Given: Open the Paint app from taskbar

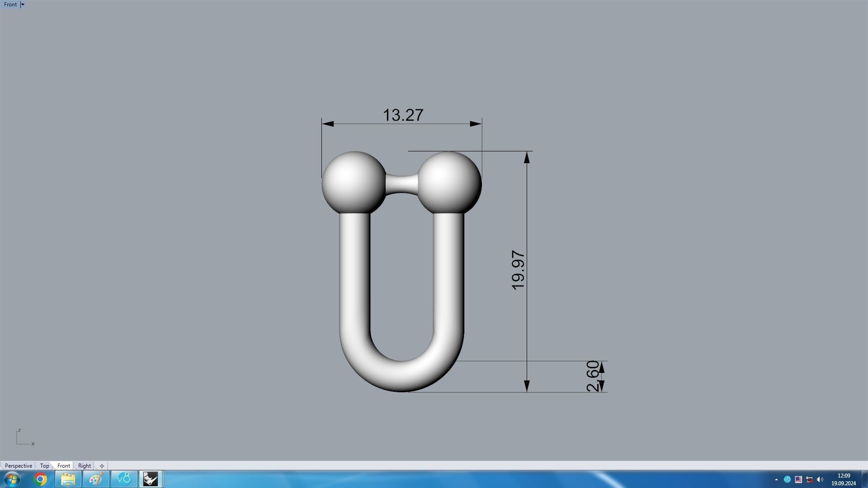Looking at the screenshot, I should [96, 479].
